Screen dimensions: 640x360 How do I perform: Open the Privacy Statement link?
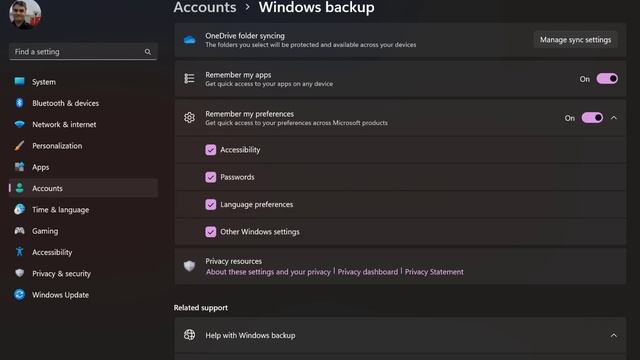[434, 272]
